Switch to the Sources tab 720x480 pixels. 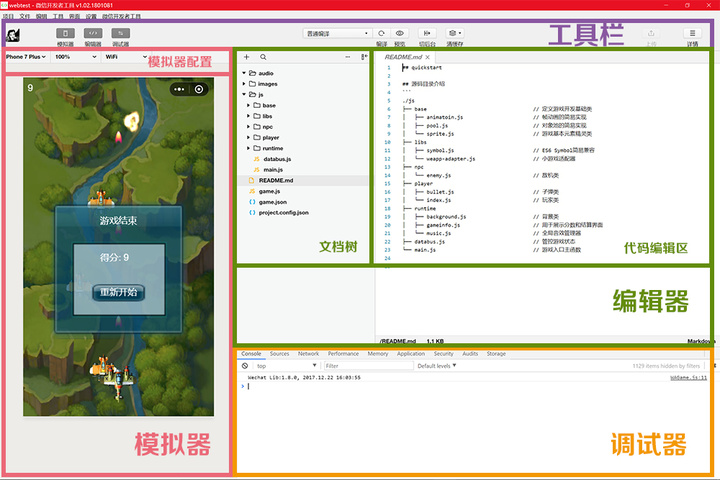pos(279,354)
